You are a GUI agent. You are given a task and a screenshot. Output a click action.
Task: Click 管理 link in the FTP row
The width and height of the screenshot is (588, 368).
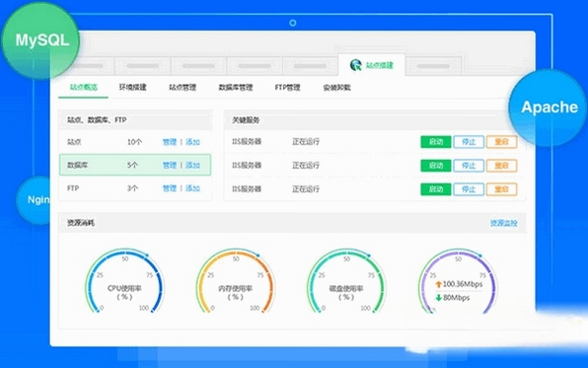pos(170,188)
